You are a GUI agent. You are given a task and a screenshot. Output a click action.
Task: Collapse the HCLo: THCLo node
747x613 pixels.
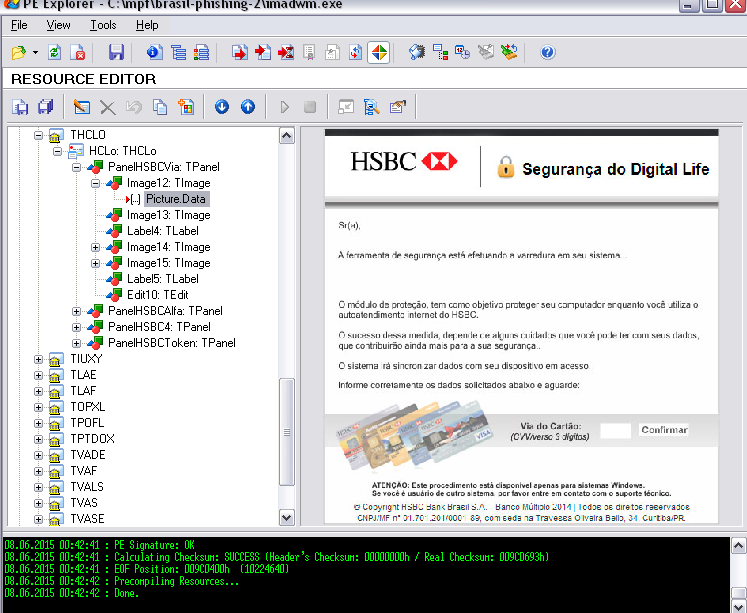(x=58, y=151)
